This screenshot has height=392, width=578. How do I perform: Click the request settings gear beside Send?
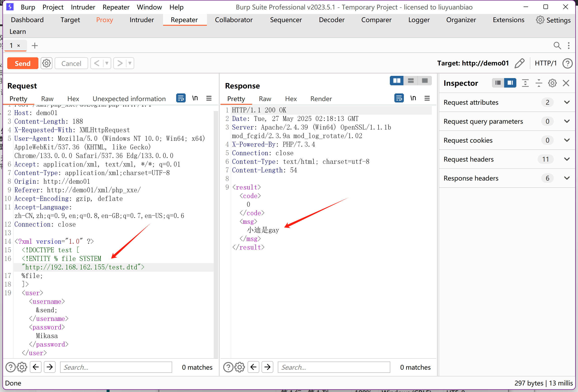pos(47,63)
